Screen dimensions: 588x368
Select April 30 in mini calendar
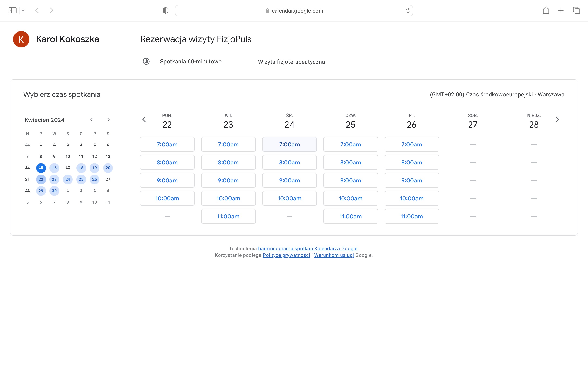pyautogui.click(x=54, y=191)
